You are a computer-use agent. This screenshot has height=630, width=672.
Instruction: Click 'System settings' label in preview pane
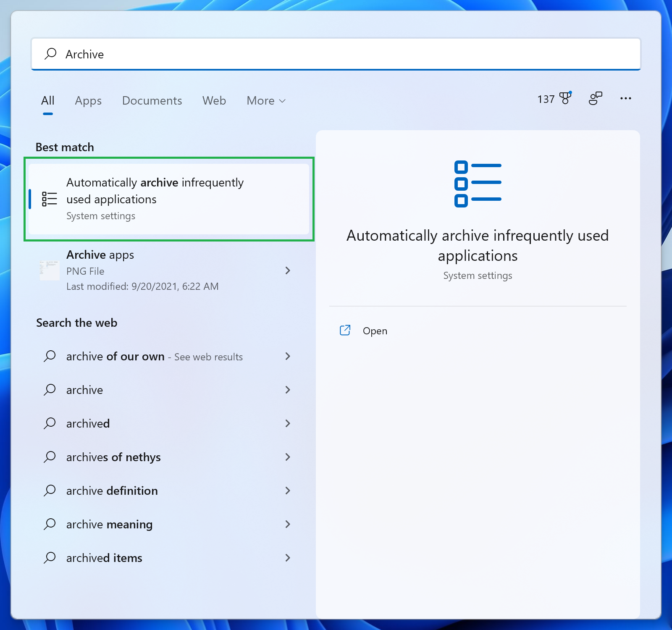(478, 276)
